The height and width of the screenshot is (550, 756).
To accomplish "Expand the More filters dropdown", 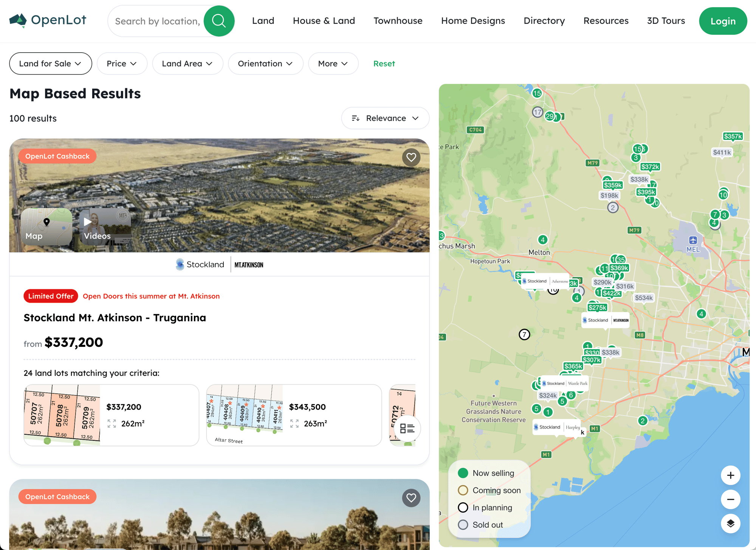I will point(333,64).
